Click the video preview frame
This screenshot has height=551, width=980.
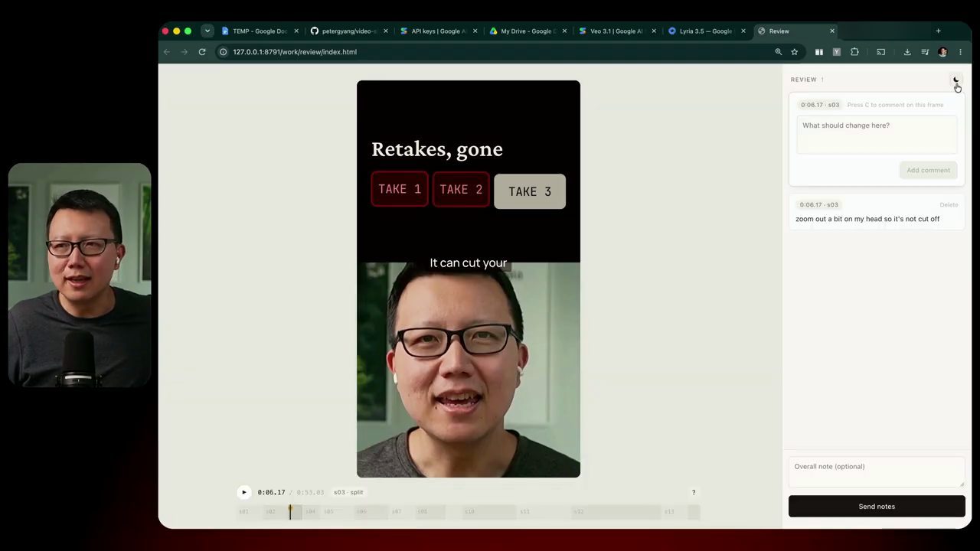pyautogui.click(x=469, y=279)
